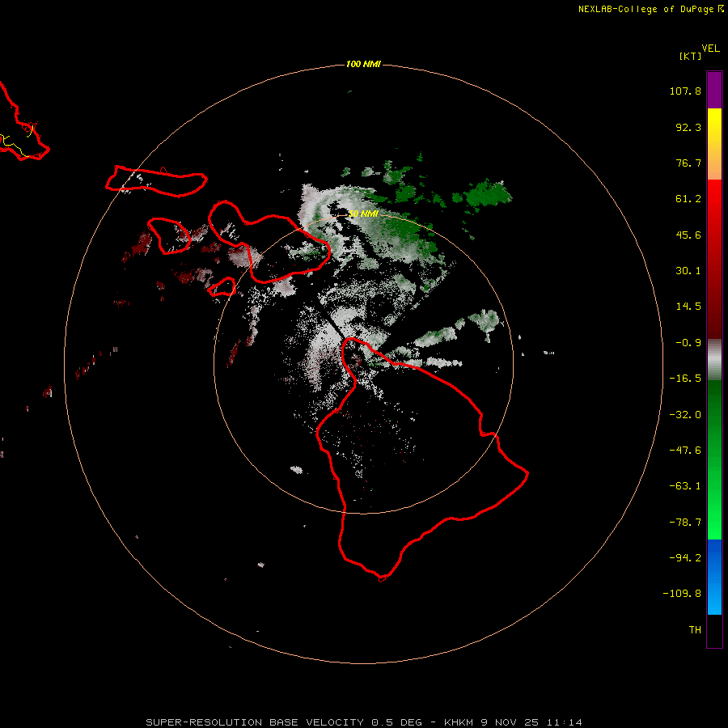Click the 14.5 velocity scale value
The image size is (728, 728).
point(688,307)
